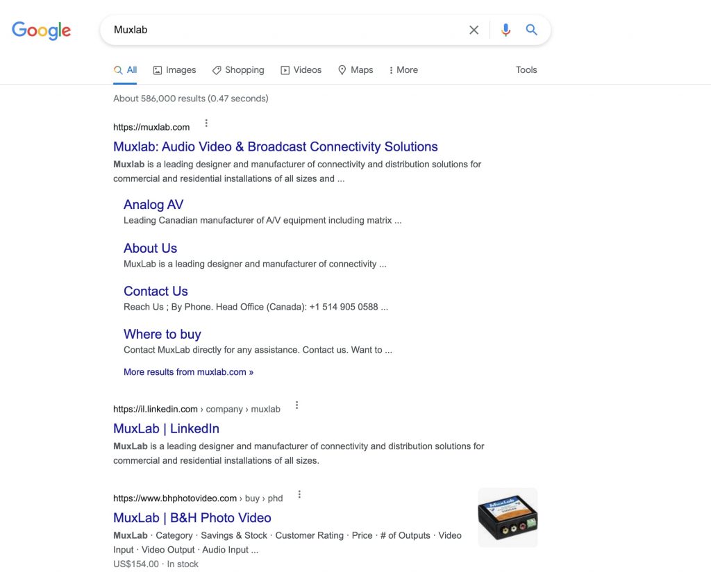Click the Analog AV snippet about Canadian manufacturer
The image size is (711, 588).
tap(262, 220)
